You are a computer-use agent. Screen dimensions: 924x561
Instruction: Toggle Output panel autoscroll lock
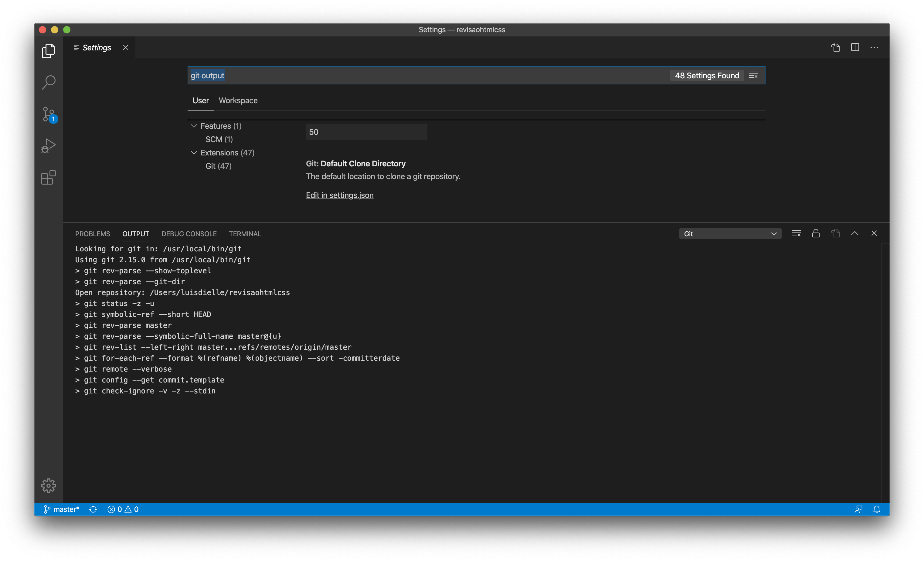coord(816,233)
